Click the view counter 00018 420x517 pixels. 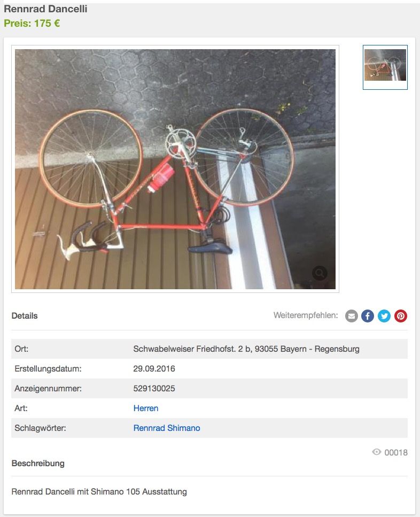(x=396, y=452)
